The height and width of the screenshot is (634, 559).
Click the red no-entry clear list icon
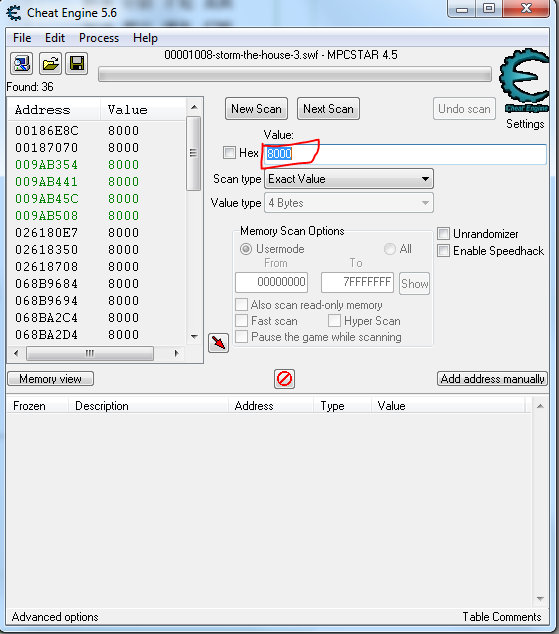point(284,379)
